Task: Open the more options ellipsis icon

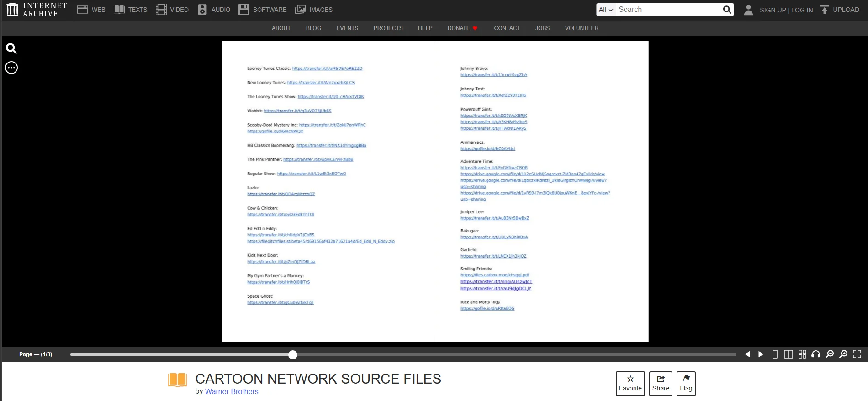Action: click(x=11, y=68)
